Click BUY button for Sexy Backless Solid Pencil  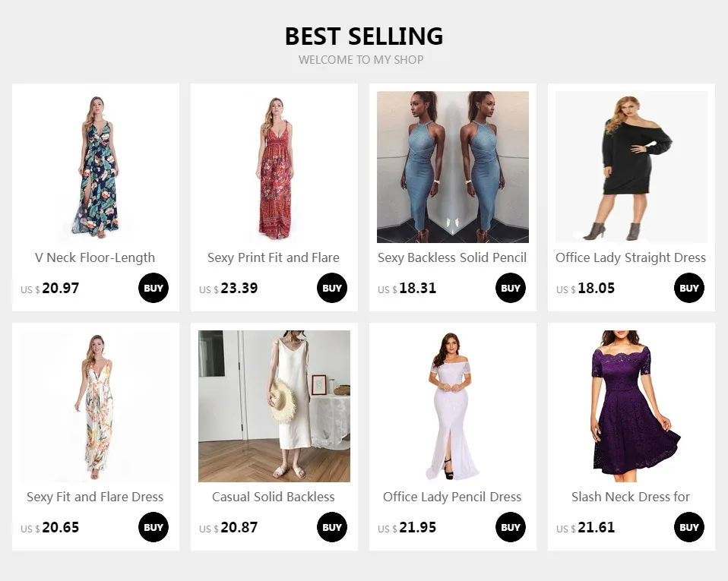pyautogui.click(x=511, y=288)
